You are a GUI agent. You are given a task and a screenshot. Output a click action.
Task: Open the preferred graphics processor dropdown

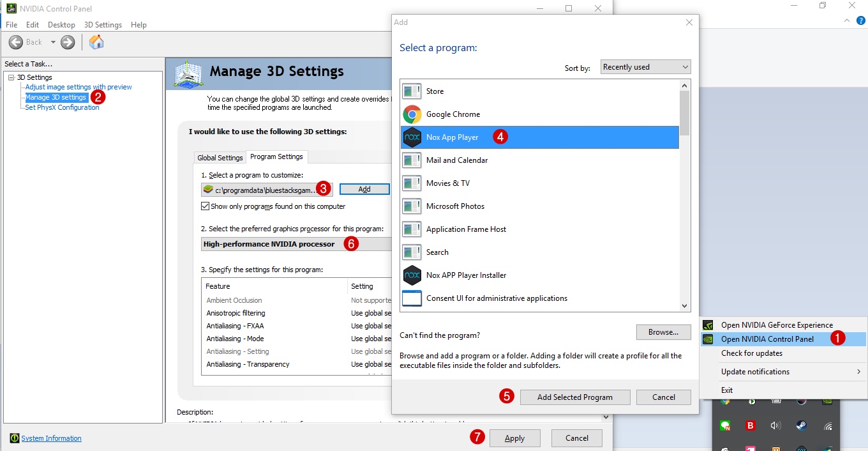pos(296,244)
